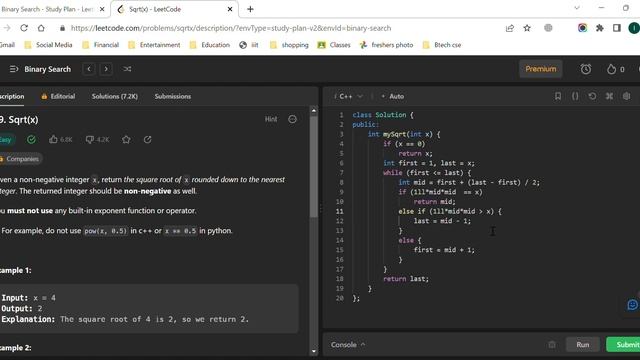640x360 pixels.
Task: Go to next problem arrow
Action: tap(106, 69)
